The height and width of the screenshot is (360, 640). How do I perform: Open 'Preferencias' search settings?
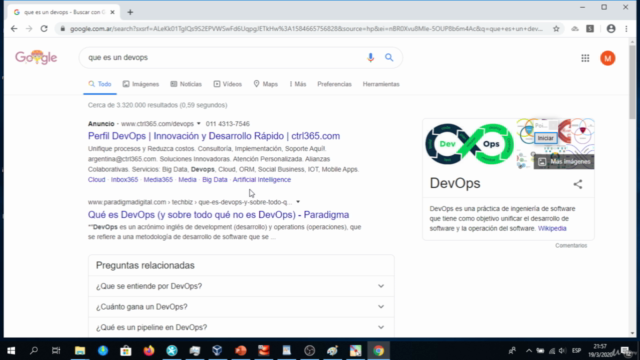click(x=334, y=84)
